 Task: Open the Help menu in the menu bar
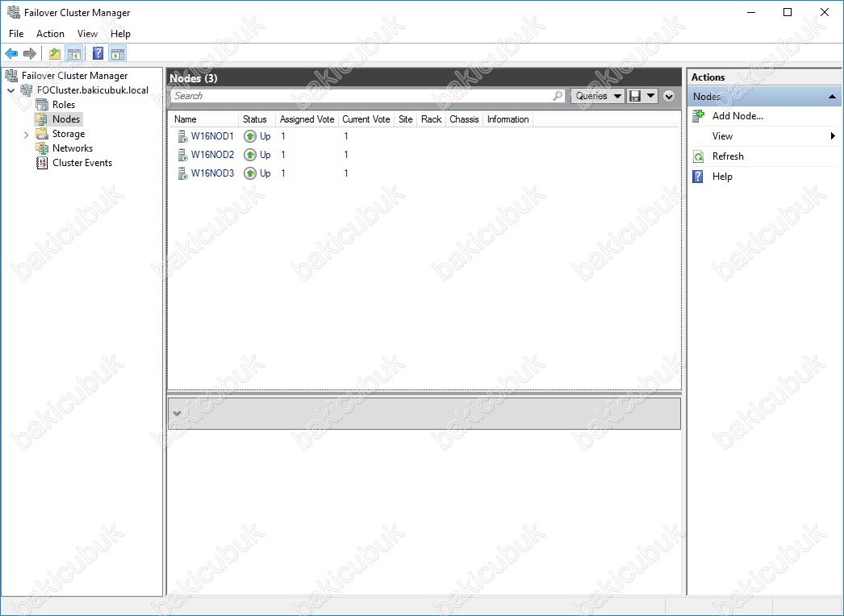pyautogui.click(x=120, y=33)
